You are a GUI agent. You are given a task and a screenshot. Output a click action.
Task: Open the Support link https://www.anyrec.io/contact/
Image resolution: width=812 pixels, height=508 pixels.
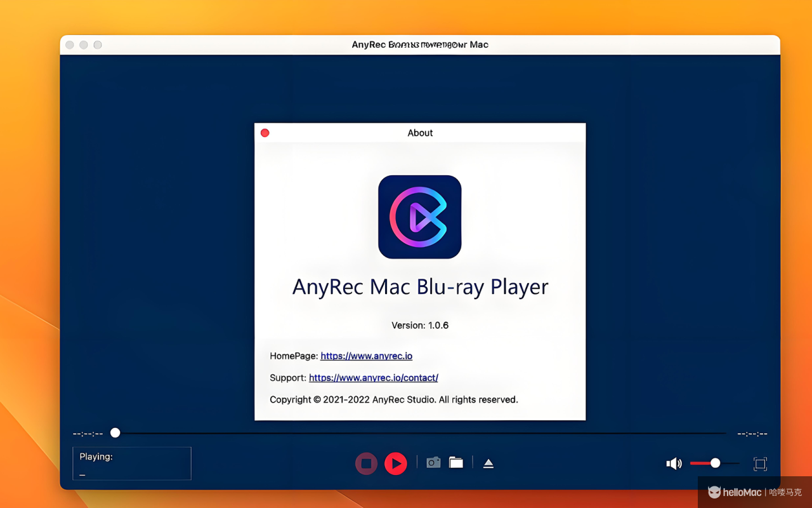click(x=374, y=378)
